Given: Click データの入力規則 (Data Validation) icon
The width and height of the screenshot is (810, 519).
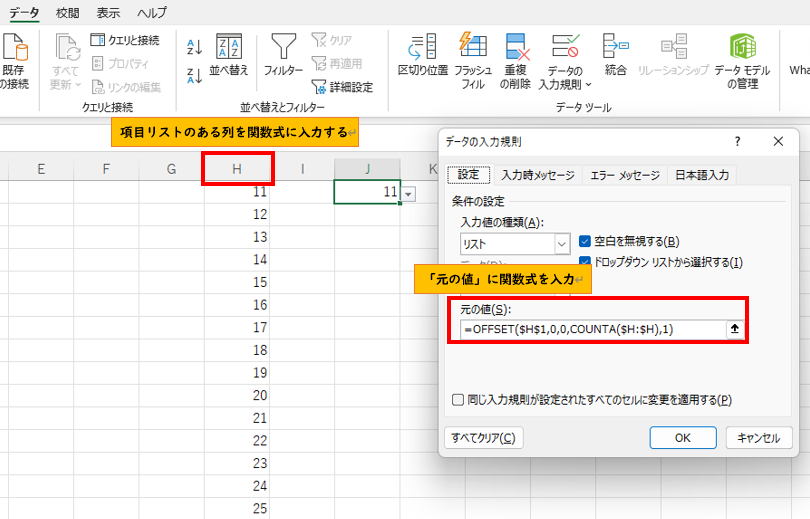Looking at the screenshot, I should click(565, 46).
